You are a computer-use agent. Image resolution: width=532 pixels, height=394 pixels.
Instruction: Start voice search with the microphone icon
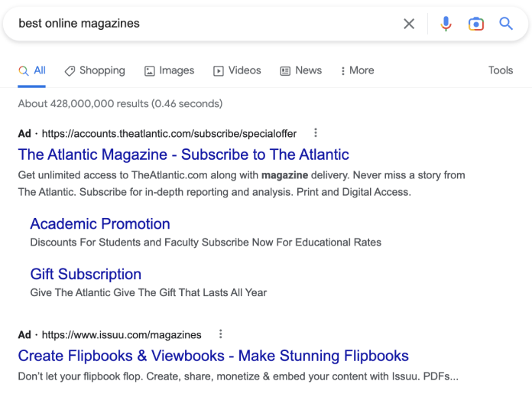[x=446, y=24]
